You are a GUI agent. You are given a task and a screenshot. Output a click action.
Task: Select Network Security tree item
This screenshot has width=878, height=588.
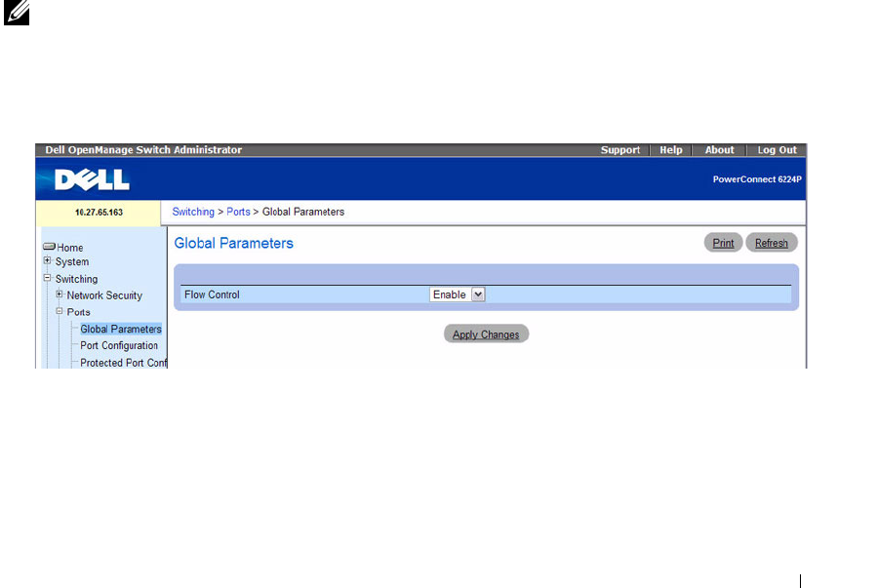104,295
